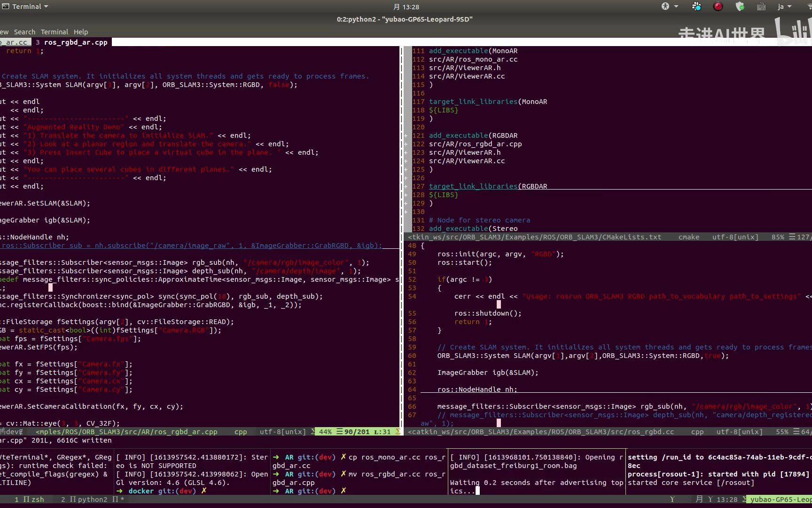Click the top bar clock '月 13:28'
This screenshot has height=508, width=812.
pyautogui.click(x=406, y=7)
